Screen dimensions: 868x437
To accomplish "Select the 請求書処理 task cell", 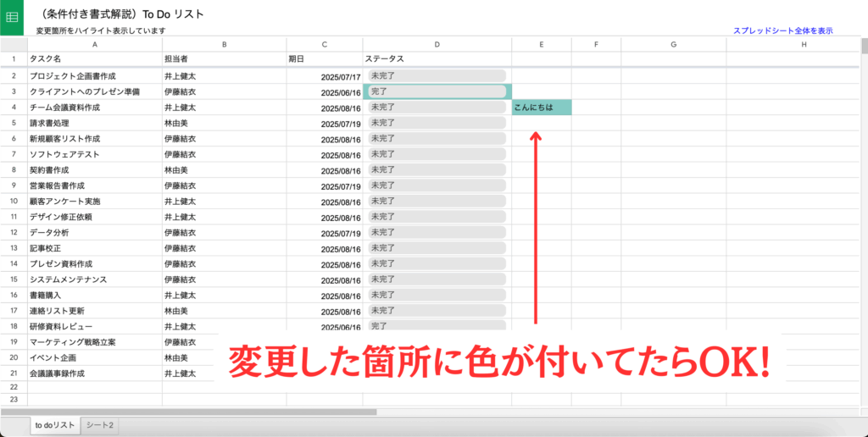I will (x=95, y=123).
